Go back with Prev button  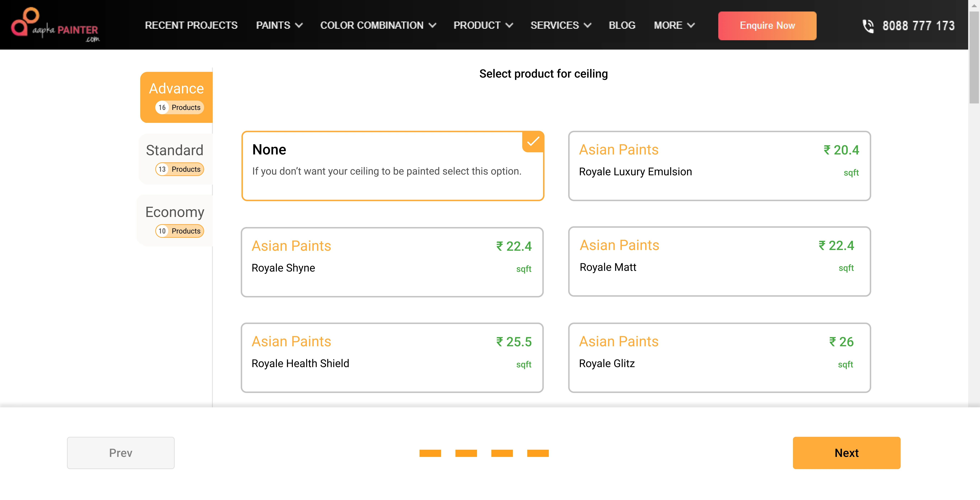coord(121,453)
